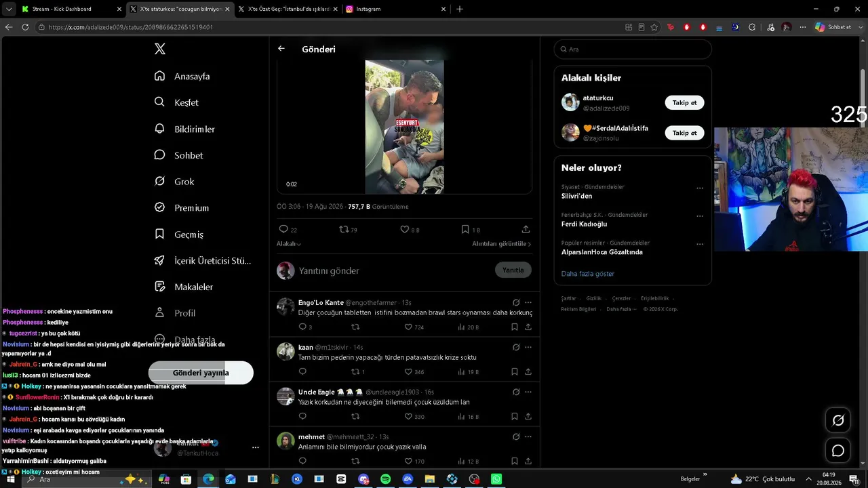Image resolution: width=868 pixels, height=488 pixels.
Task: Add this page to browser favorites
Action: click(x=654, y=27)
